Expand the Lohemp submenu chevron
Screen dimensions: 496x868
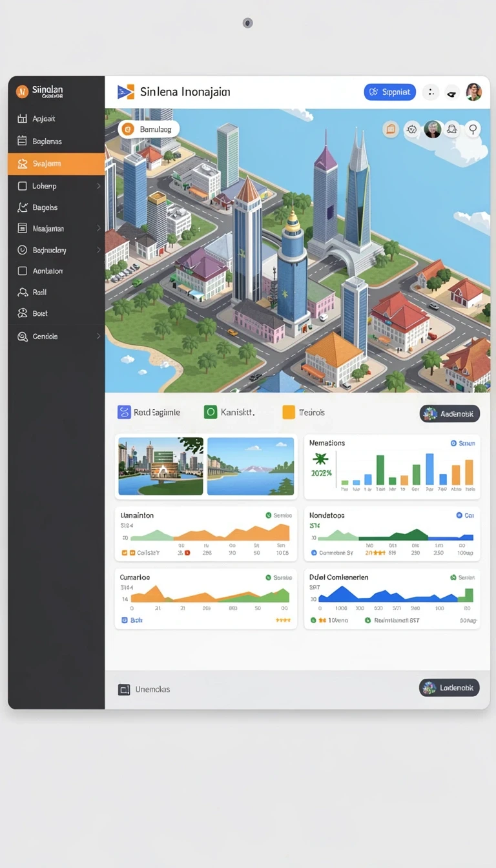pos(98,186)
